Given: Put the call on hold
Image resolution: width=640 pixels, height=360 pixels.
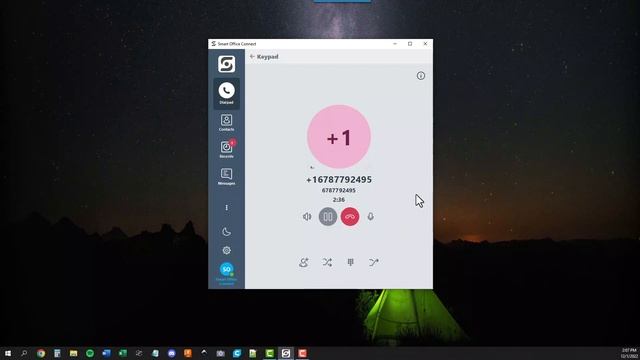Looking at the screenshot, I should [328, 217].
